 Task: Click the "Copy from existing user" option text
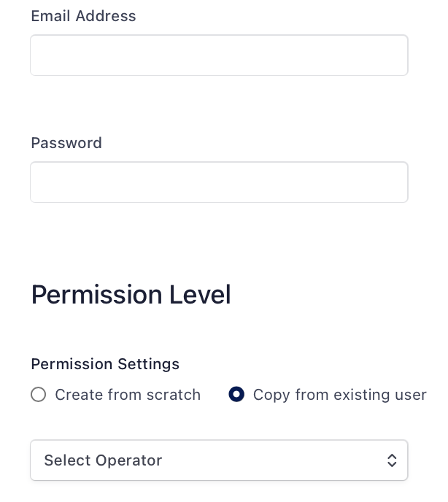(339, 395)
